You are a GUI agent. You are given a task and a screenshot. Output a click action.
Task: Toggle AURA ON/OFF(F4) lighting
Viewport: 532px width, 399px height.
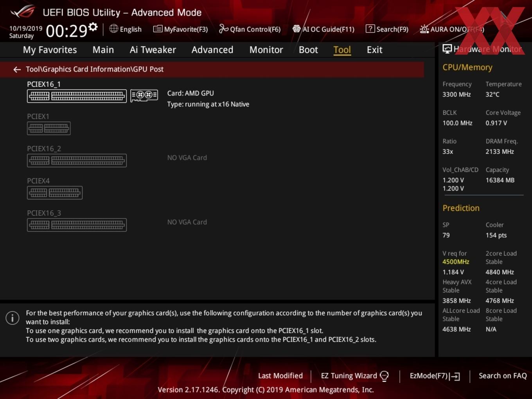pyautogui.click(x=452, y=29)
